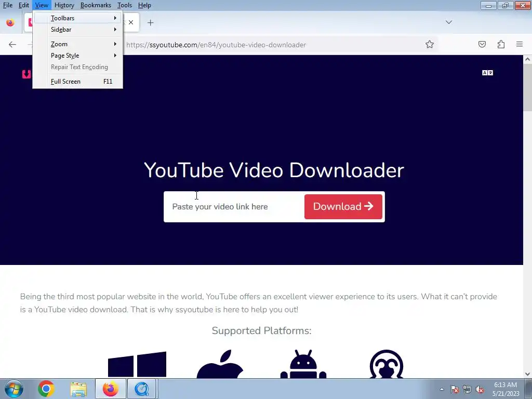This screenshot has width=532, height=399.
Task: Open the network tray icon
Action: point(467,389)
